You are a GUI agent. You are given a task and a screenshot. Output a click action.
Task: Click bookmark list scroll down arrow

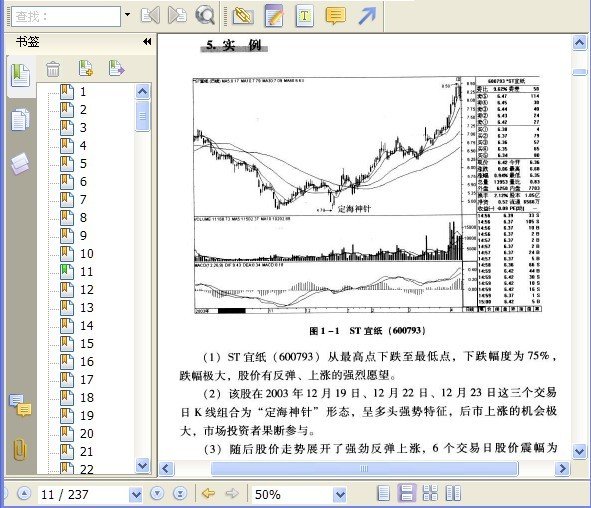(x=142, y=465)
